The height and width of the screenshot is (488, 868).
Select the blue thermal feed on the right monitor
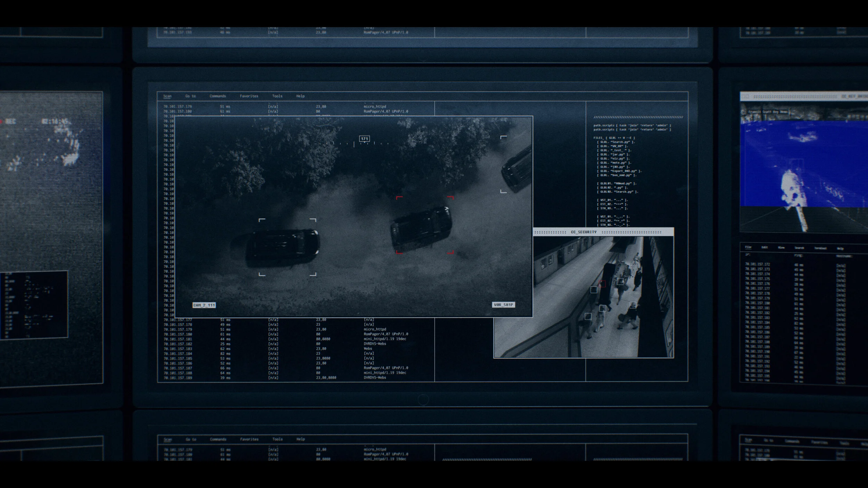(x=804, y=167)
